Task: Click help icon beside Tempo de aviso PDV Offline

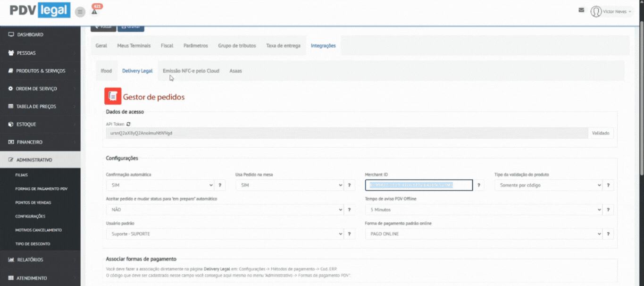Action: click(x=608, y=210)
